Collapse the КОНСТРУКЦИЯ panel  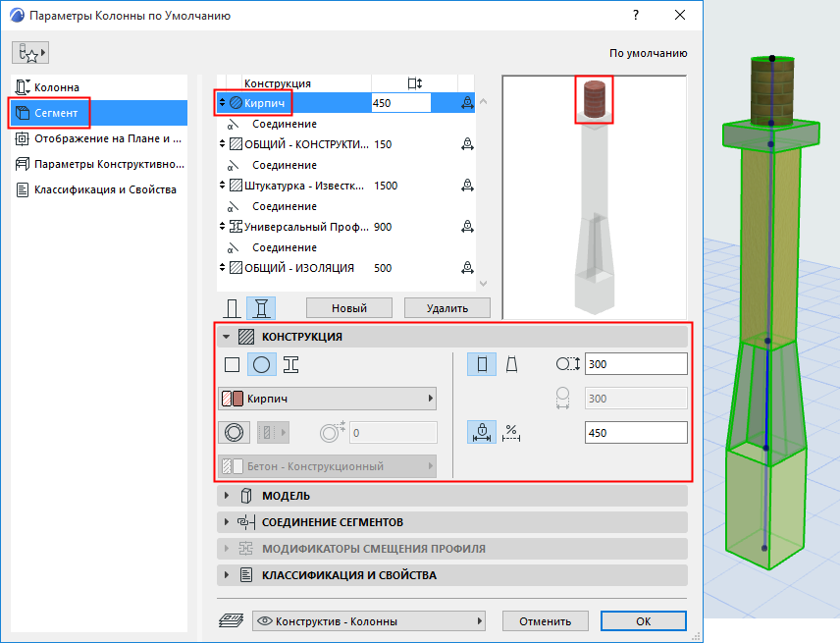(229, 337)
